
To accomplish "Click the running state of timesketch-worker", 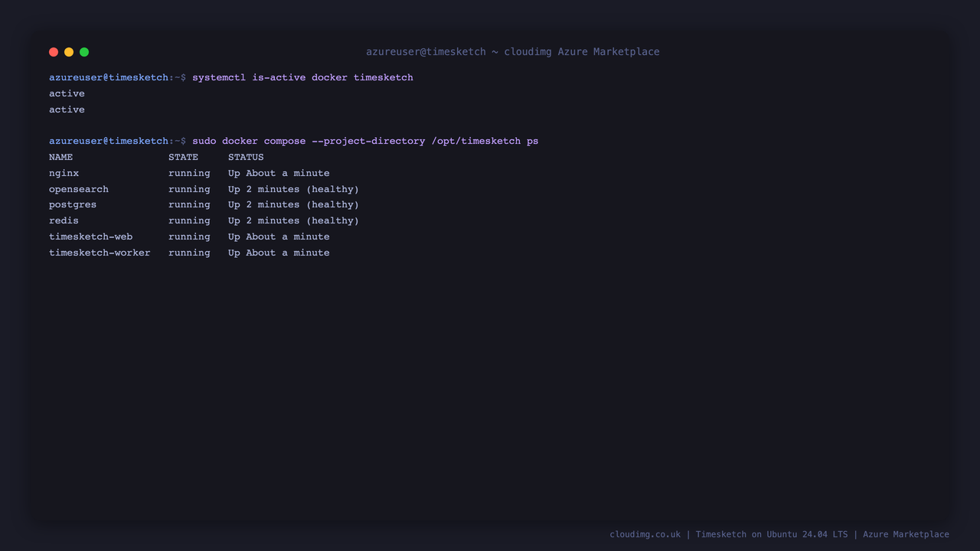I will [x=189, y=253].
